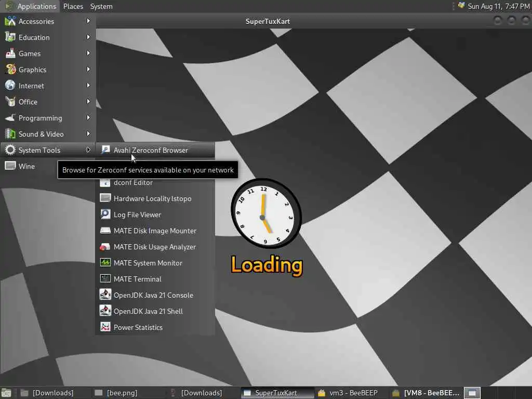Viewport: 532px width, 399px height.
Task: Expand the Accessories submenu arrow
Action: [x=88, y=21]
